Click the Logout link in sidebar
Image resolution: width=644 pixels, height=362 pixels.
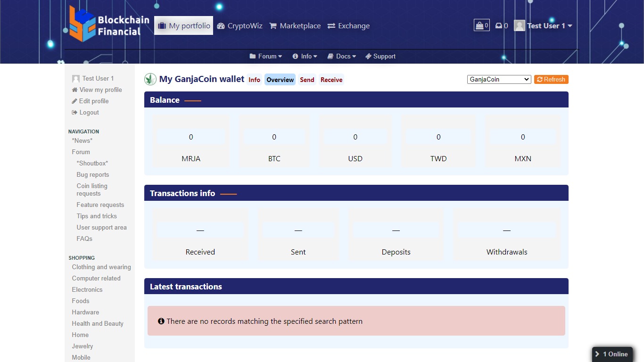click(89, 113)
